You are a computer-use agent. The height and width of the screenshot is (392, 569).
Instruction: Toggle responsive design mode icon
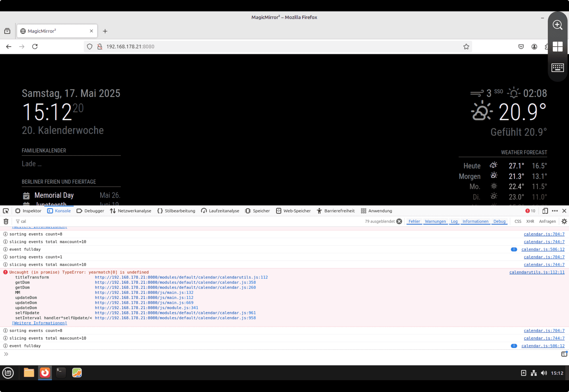tap(545, 211)
